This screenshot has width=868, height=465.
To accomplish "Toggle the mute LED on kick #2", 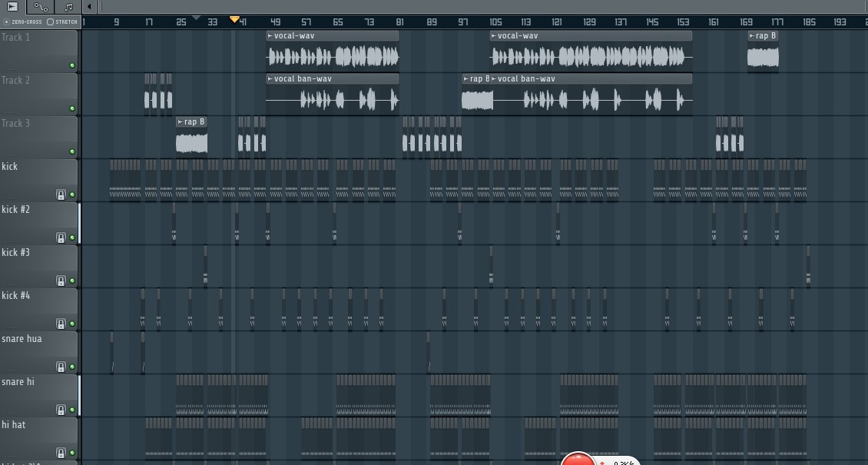I will 72,237.
